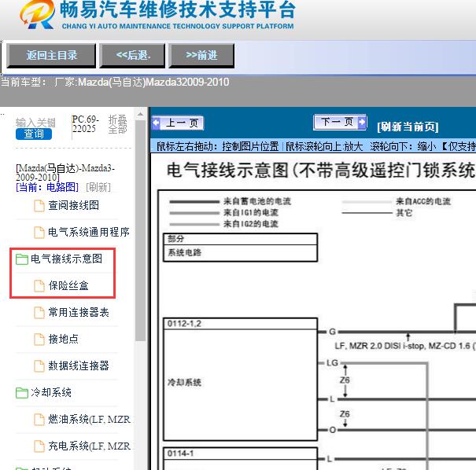Click the page icon beside 常用连接器表

pos(39,313)
